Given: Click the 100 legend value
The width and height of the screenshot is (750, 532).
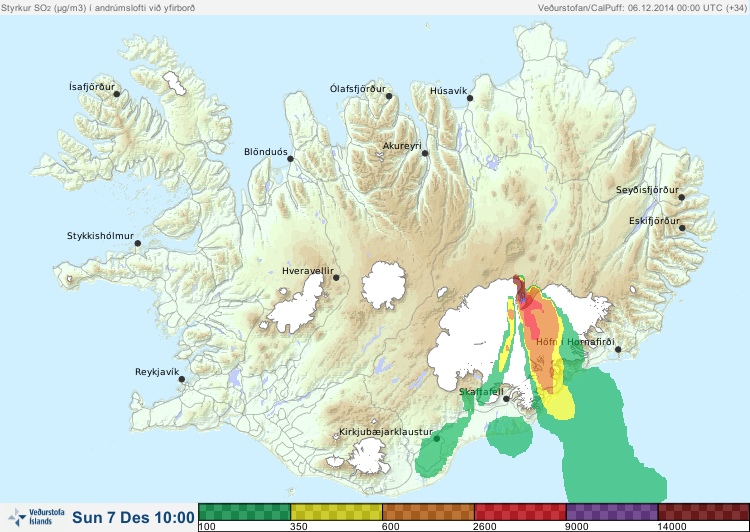Looking at the screenshot, I should tap(207, 527).
